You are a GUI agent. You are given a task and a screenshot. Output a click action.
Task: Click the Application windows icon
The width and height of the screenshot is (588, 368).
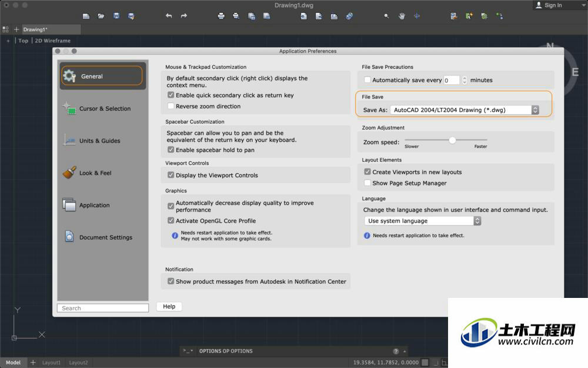tap(69, 205)
